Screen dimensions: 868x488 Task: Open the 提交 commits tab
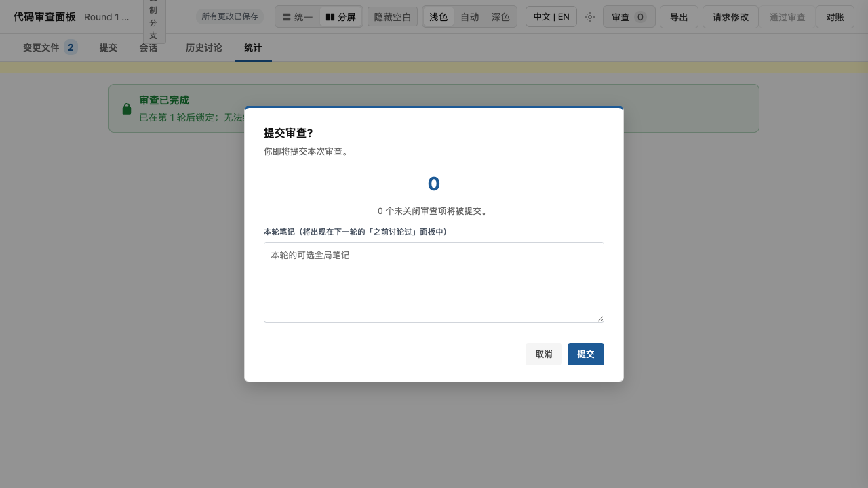108,47
